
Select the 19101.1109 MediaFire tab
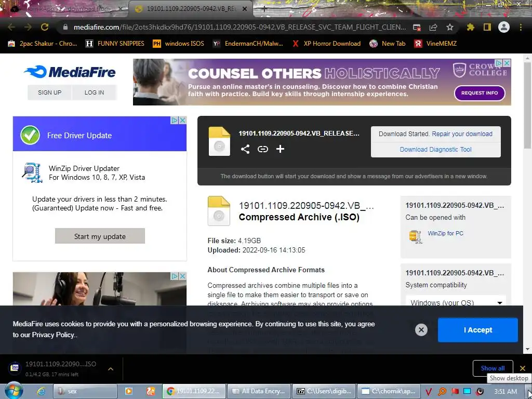pyautogui.click(x=190, y=9)
